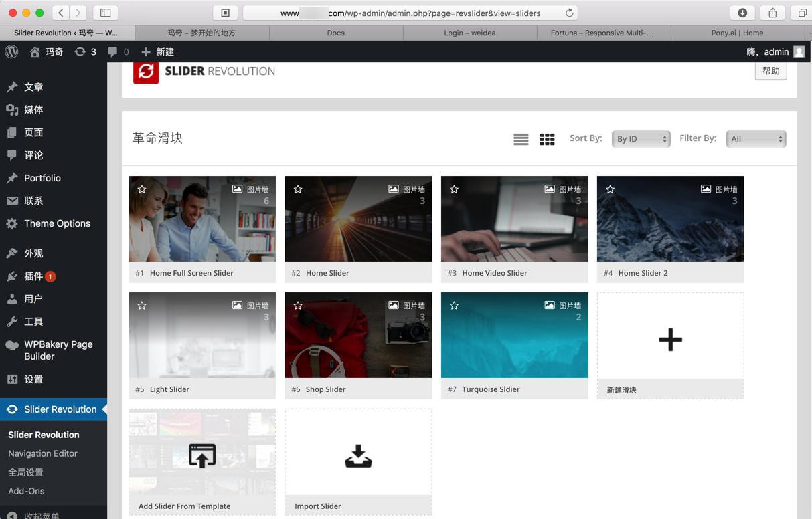Open Home Video Slider thumbnail
The width and height of the screenshot is (812, 519).
pos(514,219)
